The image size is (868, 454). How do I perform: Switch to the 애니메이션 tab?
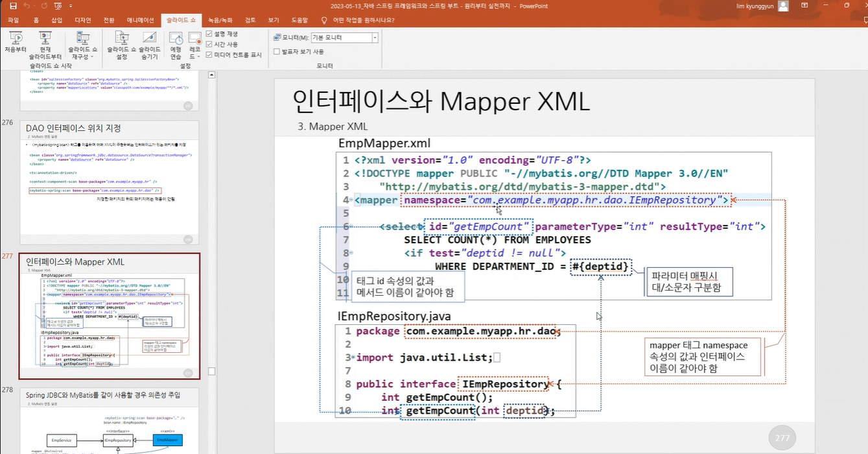click(x=141, y=20)
